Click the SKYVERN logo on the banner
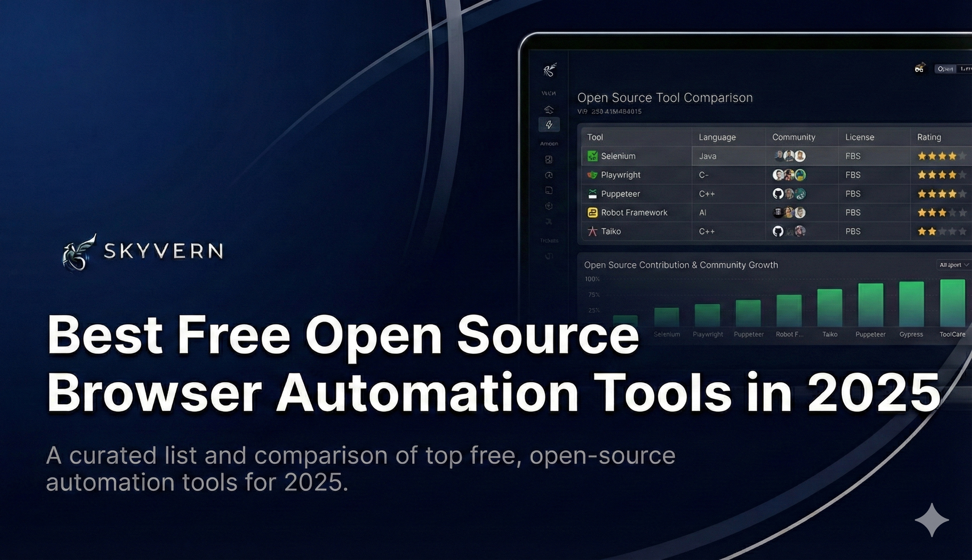The width and height of the screenshot is (972, 560). (x=143, y=251)
